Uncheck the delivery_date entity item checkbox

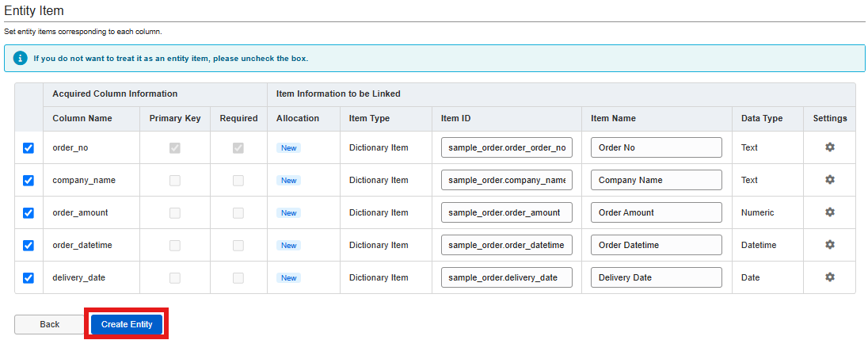tap(29, 278)
